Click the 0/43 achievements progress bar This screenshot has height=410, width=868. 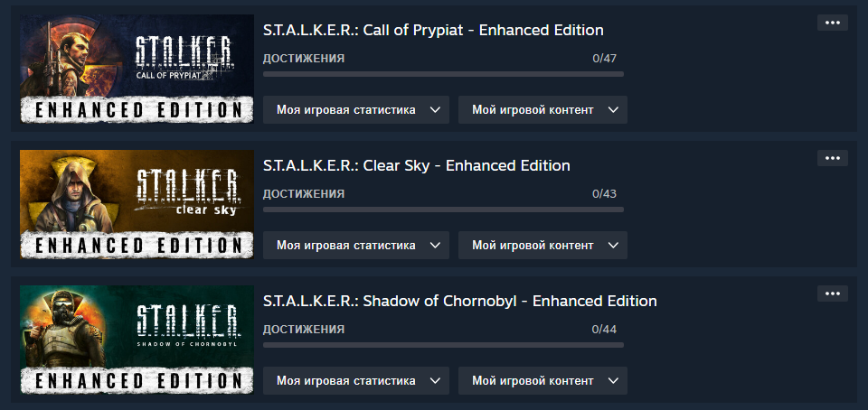click(x=443, y=210)
